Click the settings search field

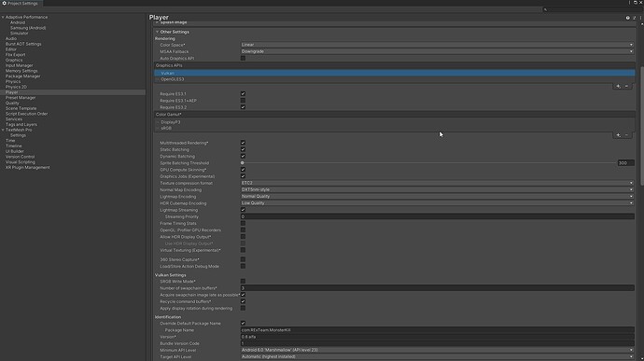point(592,9)
